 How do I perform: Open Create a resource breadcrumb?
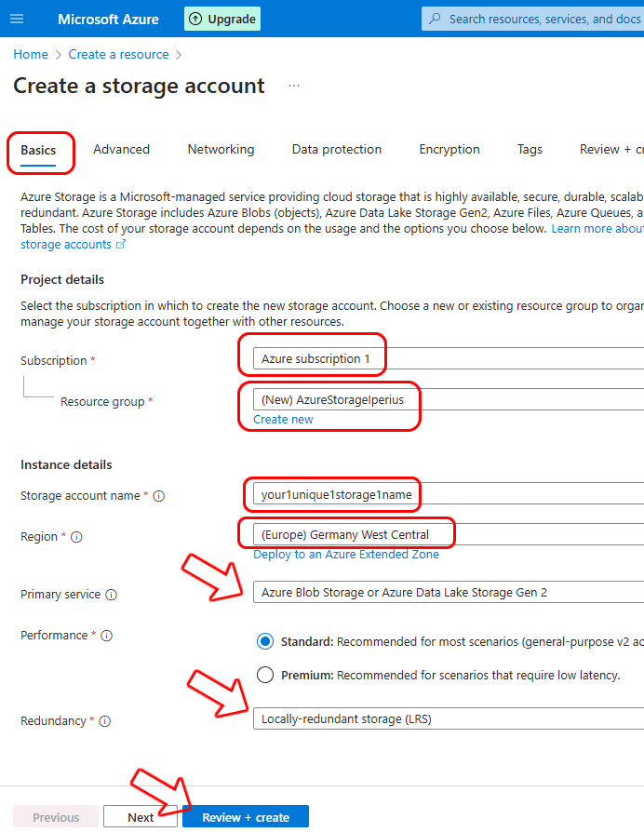pos(118,55)
